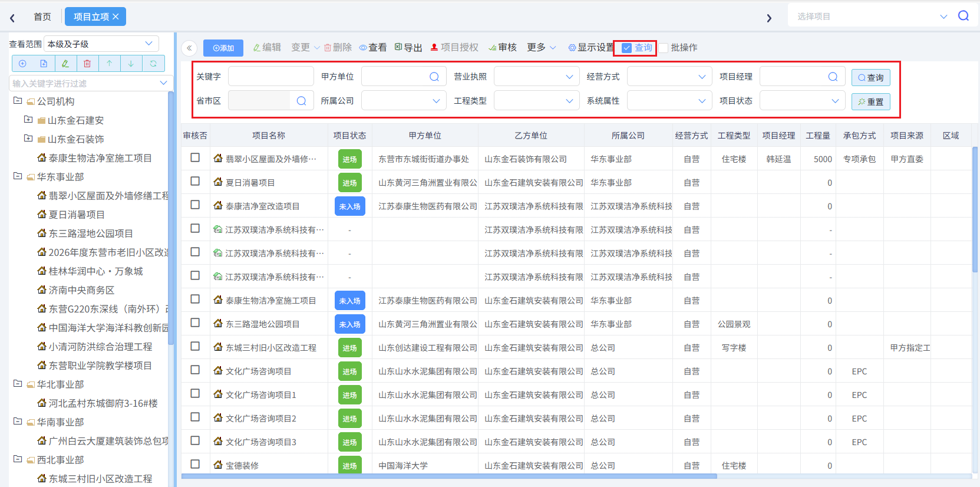Check the row for 夏日消暑项目

point(195,181)
